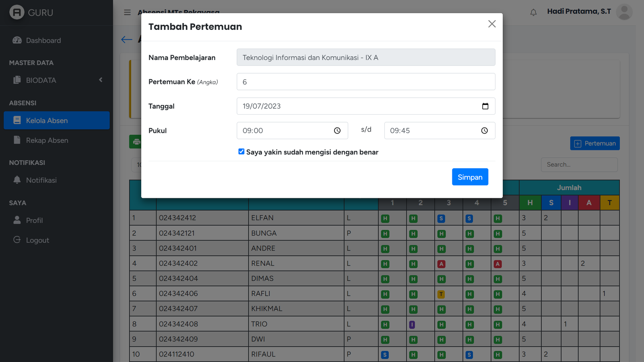This screenshot has height=362, width=644.
Task: Open Dashboard from the sidebar
Action: (43, 41)
